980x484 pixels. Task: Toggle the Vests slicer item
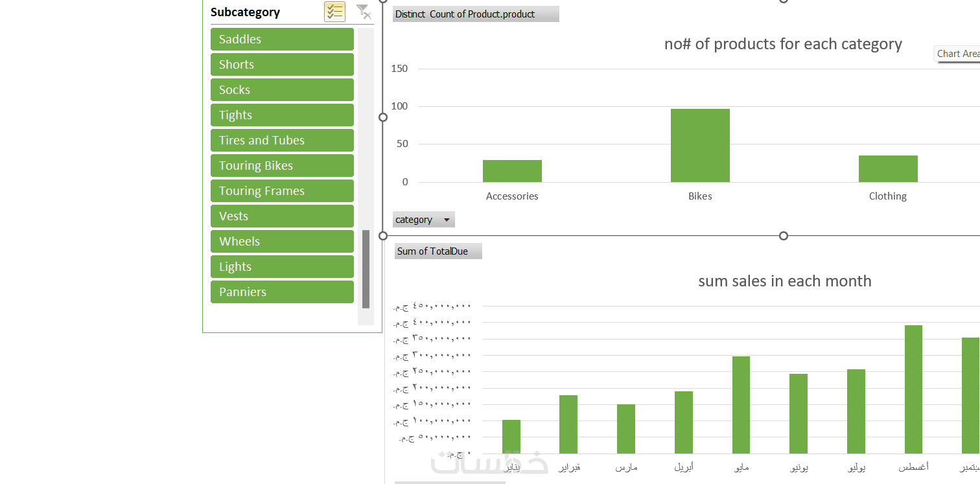(282, 216)
